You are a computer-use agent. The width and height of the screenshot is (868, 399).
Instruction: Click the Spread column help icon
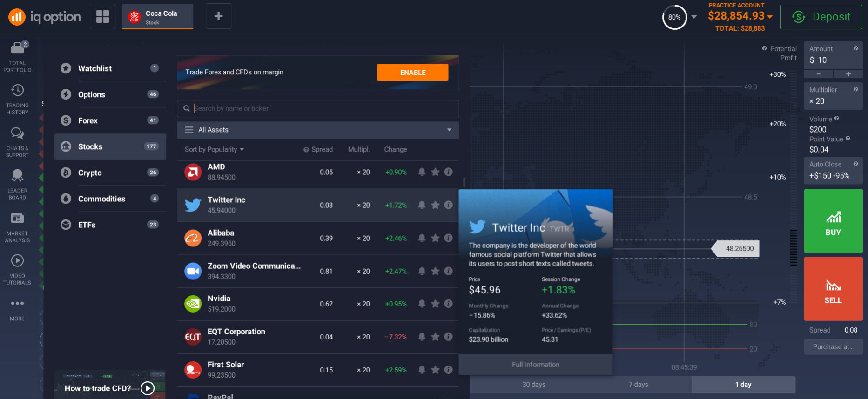tap(306, 150)
